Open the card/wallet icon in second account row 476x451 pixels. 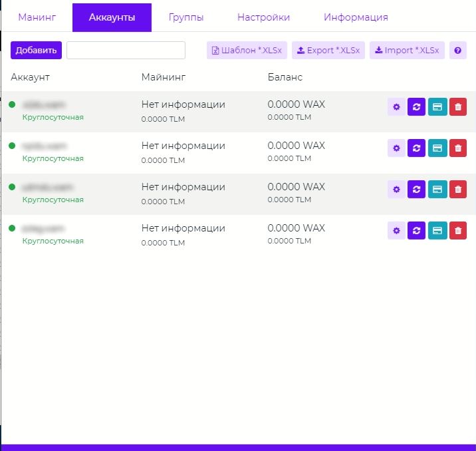pyautogui.click(x=437, y=148)
